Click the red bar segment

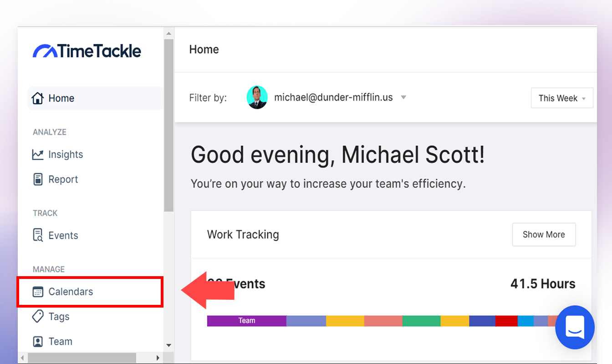pos(506,321)
